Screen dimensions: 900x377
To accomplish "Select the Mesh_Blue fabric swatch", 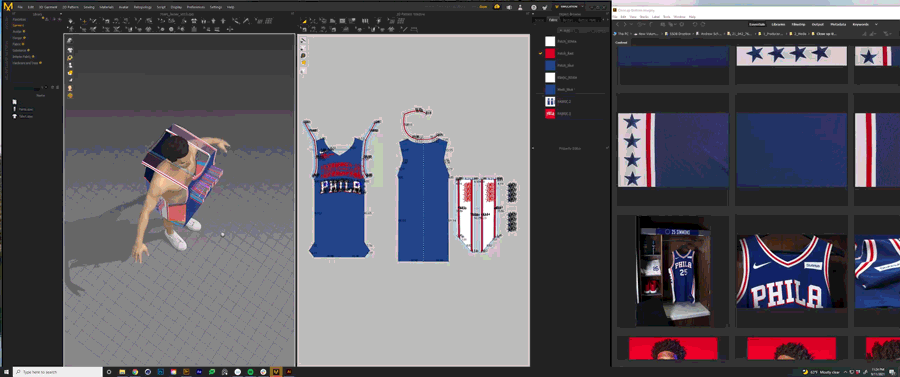I will pyautogui.click(x=550, y=90).
